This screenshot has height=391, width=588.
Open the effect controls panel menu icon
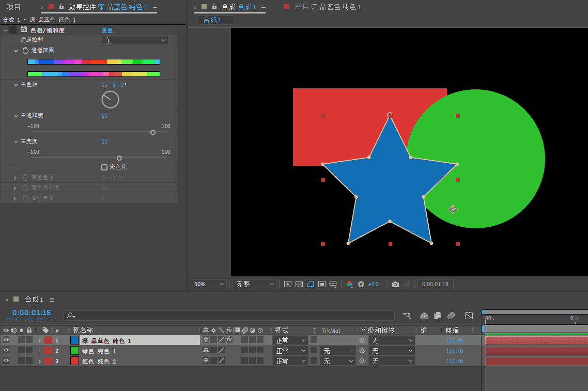(x=155, y=7)
